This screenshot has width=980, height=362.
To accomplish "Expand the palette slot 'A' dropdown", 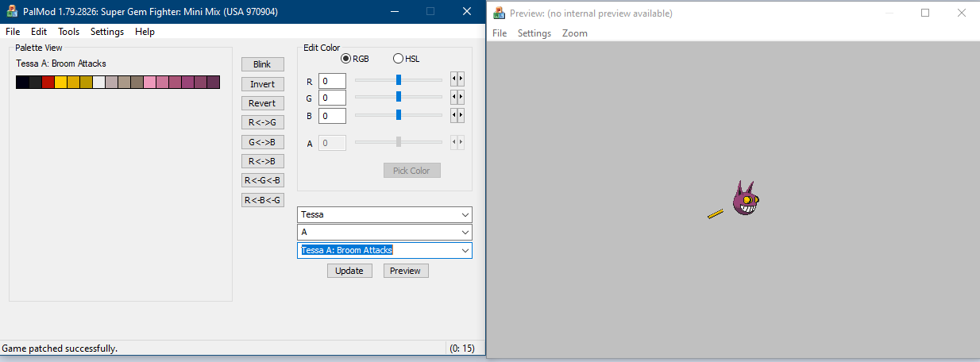I will 384,233.
